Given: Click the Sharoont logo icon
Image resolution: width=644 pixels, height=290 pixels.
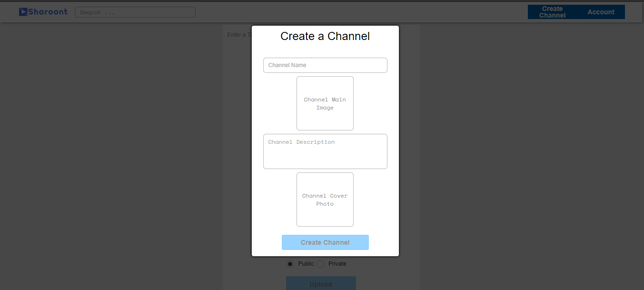Looking at the screenshot, I should 23,12.
